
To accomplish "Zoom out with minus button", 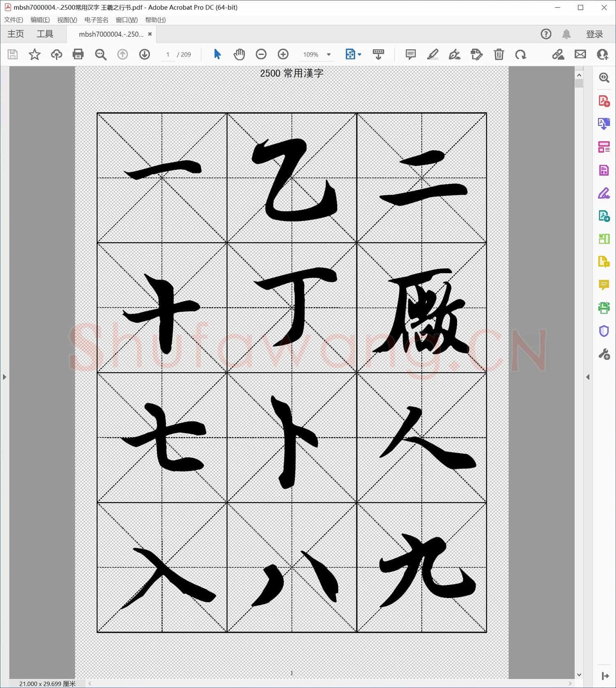I will (x=261, y=54).
